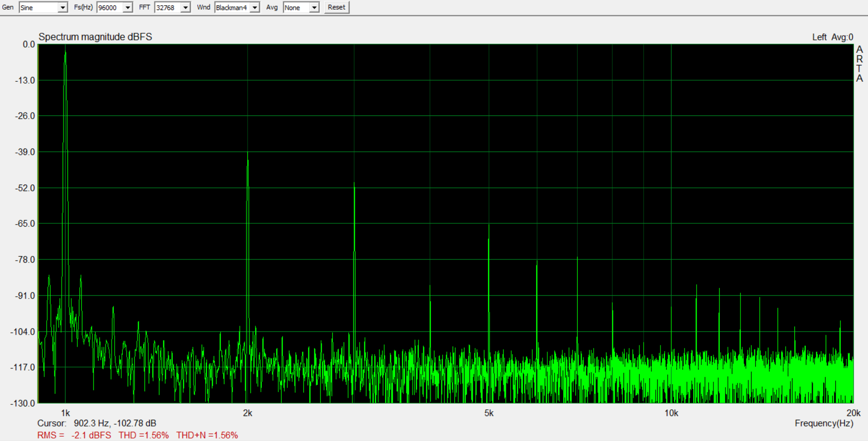Click the Gen label

[x=8, y=7]
